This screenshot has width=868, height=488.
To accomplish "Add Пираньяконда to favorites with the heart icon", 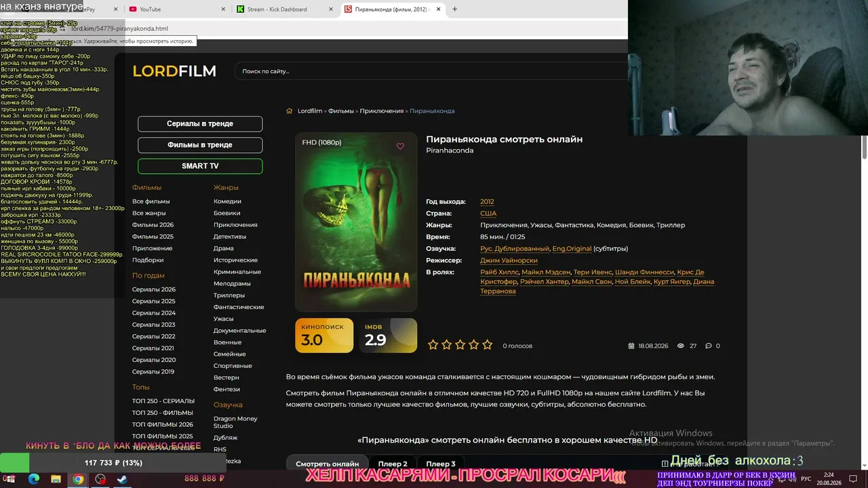I will 400,146.
